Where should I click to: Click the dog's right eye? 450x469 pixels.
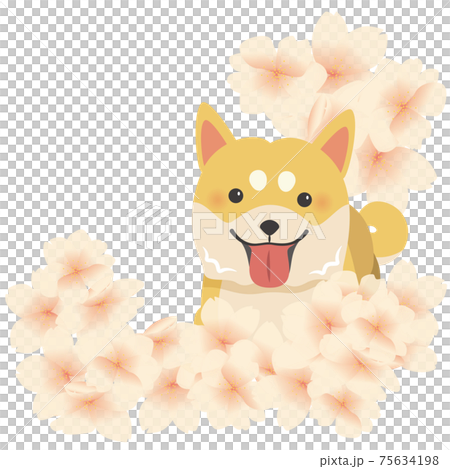click(x=304, y=199)
